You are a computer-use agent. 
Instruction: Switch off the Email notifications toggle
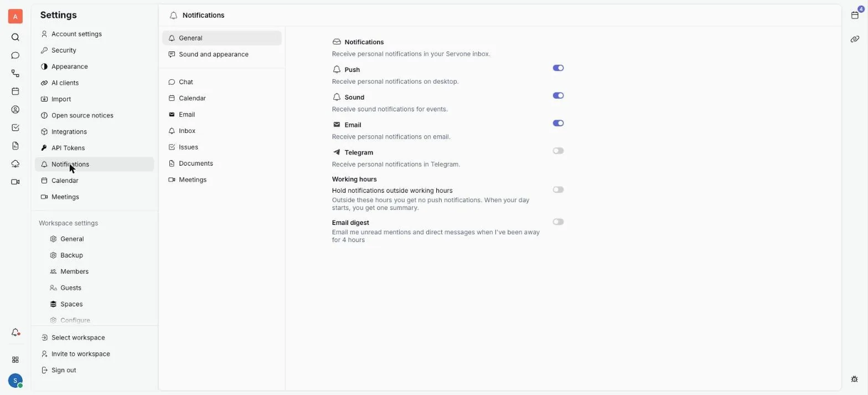[x=558, y=124]
